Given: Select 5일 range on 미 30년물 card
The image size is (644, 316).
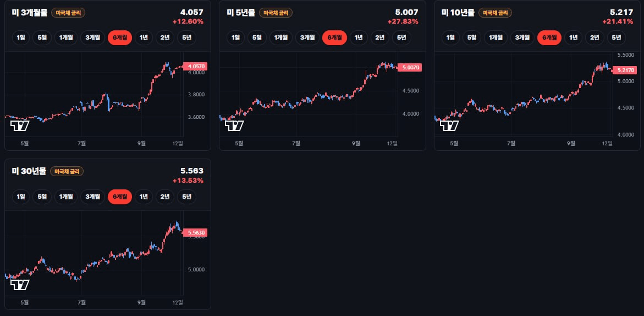Looking at the screenshot, I should pos(42,197).
